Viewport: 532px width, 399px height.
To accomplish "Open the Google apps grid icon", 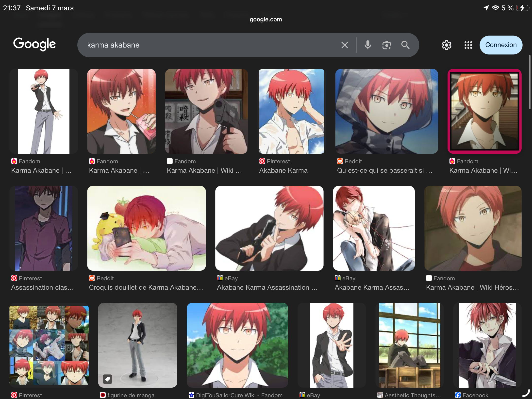I will click(x=468, y=45).
